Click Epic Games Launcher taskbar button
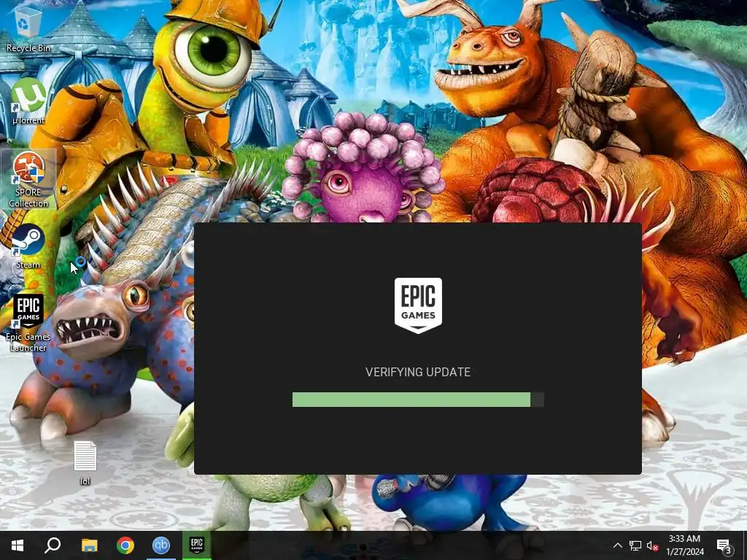The width and height of the screenshot is (747, 560). 197,545
